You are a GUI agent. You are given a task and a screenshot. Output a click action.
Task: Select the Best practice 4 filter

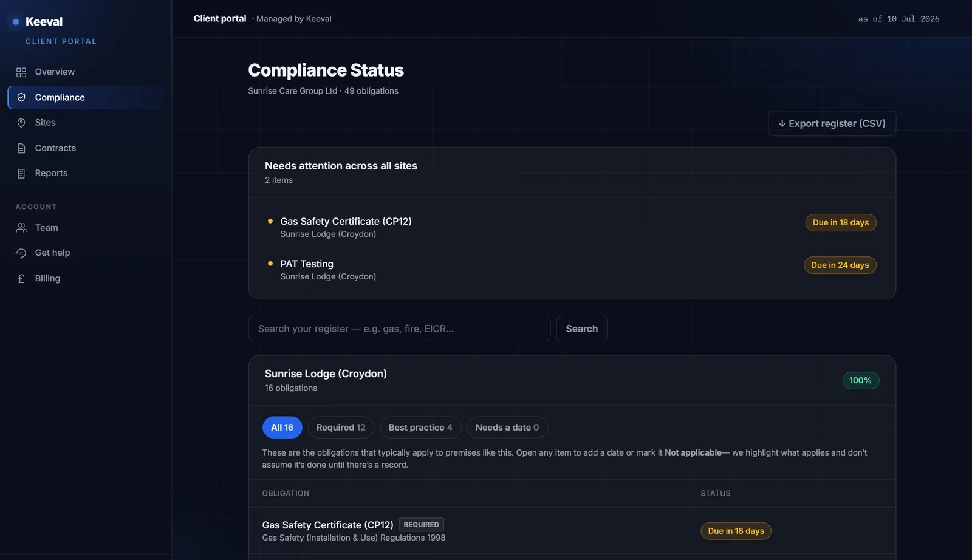click(420, 428)
